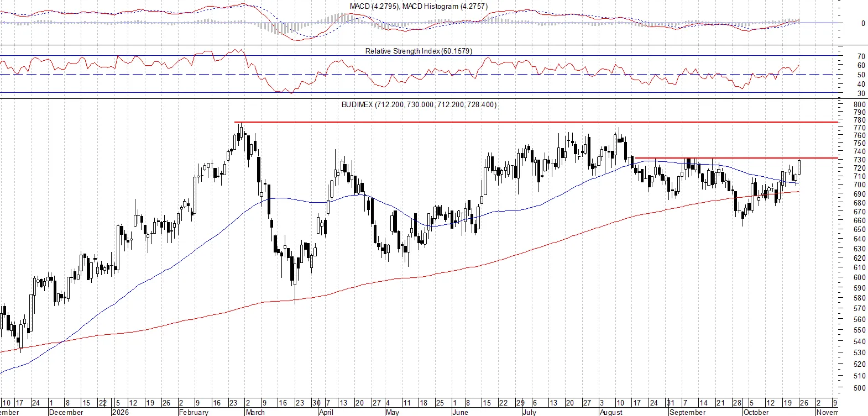This screenshot has width=868, height=416.
Task: Click the December month label
Action: [66, 412]
